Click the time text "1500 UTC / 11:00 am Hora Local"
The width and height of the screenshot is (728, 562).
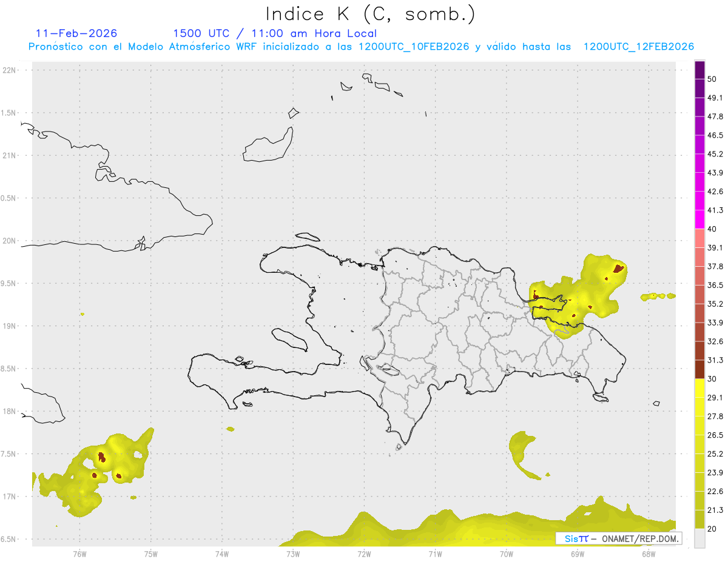[x=275, y=33]
